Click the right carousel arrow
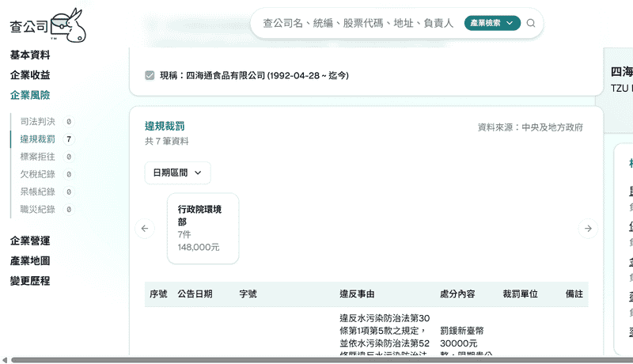633x364 pixels. (x=587, y=229)
